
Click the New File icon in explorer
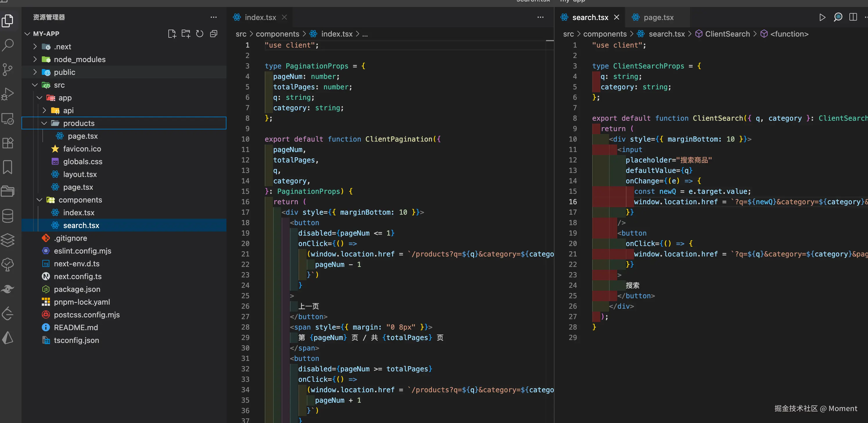coord(172,34)
